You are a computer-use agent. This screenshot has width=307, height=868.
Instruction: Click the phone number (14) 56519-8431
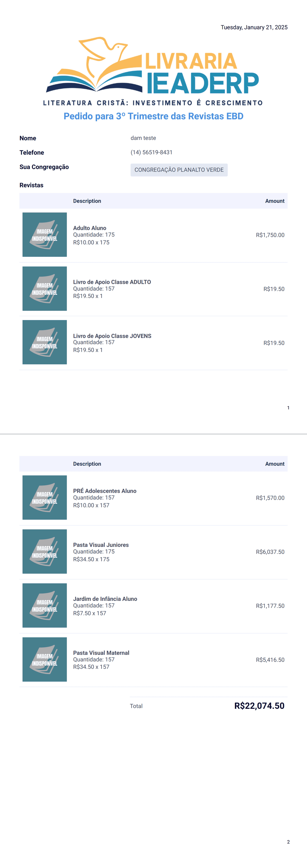pyautogui.click(x=151, y=152)
